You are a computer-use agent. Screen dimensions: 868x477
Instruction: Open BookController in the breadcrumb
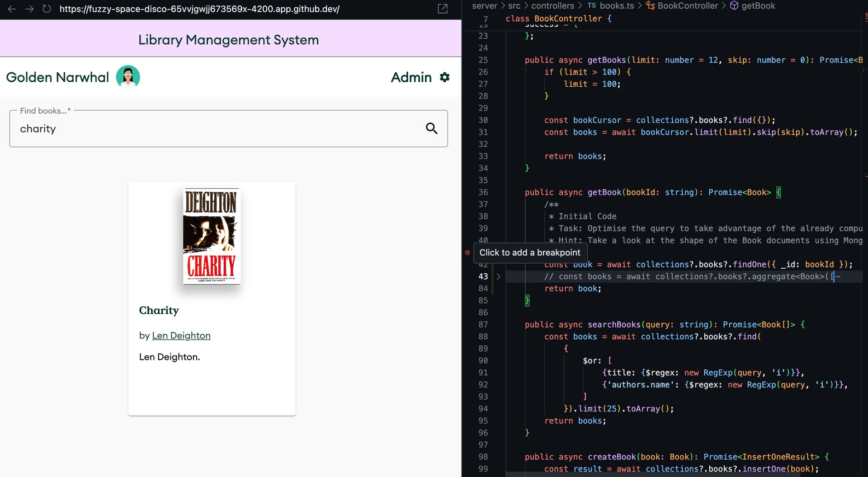point(687,6)
